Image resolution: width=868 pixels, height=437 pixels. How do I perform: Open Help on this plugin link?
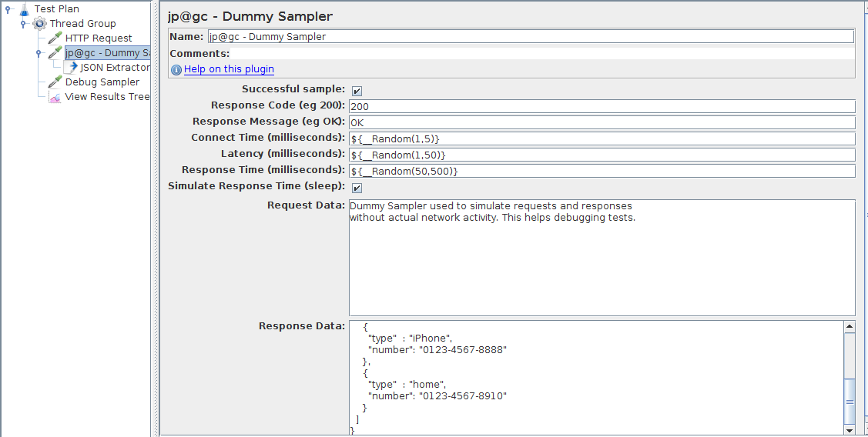pos(229,69)
